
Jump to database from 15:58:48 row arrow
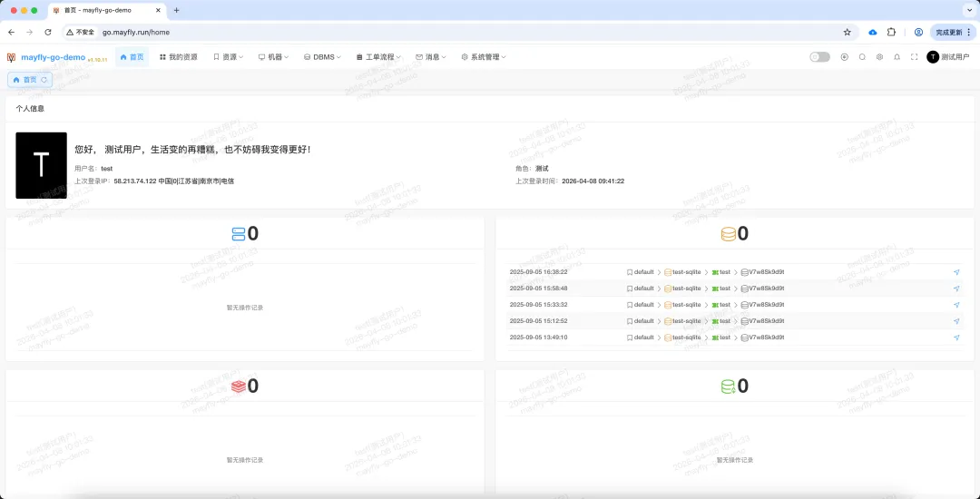click(956, 289)
